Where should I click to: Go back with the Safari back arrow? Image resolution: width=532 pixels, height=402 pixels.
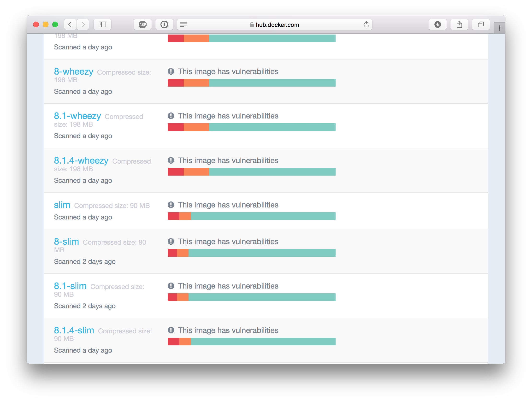[70, 24]
